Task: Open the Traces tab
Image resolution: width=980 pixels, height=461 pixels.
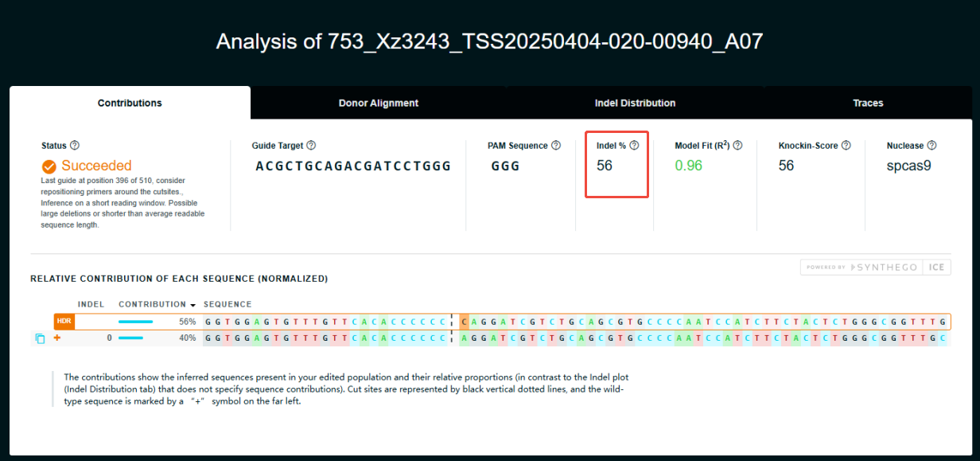Action: (x=868, y=103)
